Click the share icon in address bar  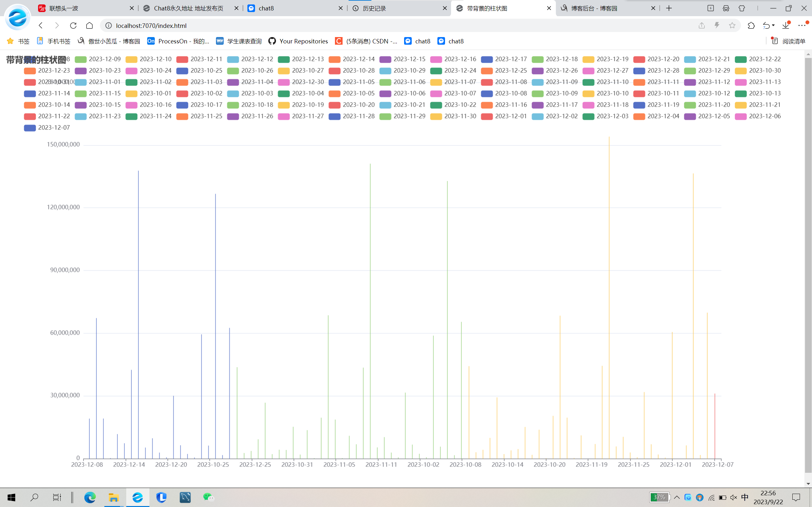pos(702,25)
